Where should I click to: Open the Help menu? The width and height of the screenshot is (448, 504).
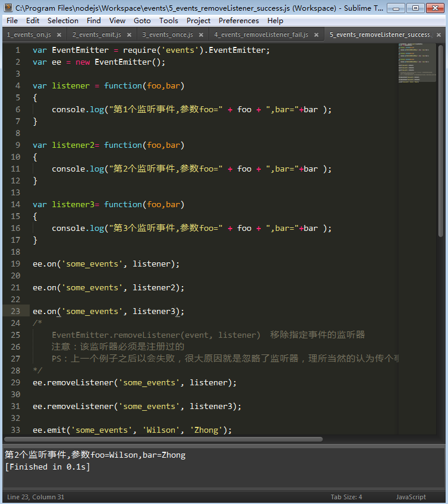tap(275, 21)
